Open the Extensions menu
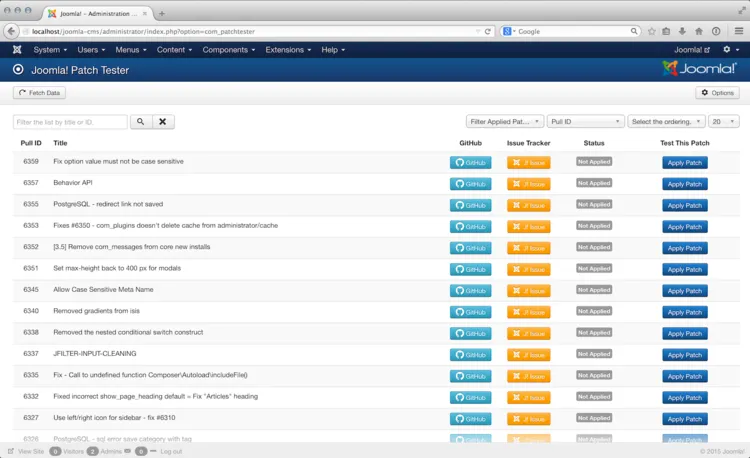The width and height of the screenshot is (750, 458). (288, 50)
